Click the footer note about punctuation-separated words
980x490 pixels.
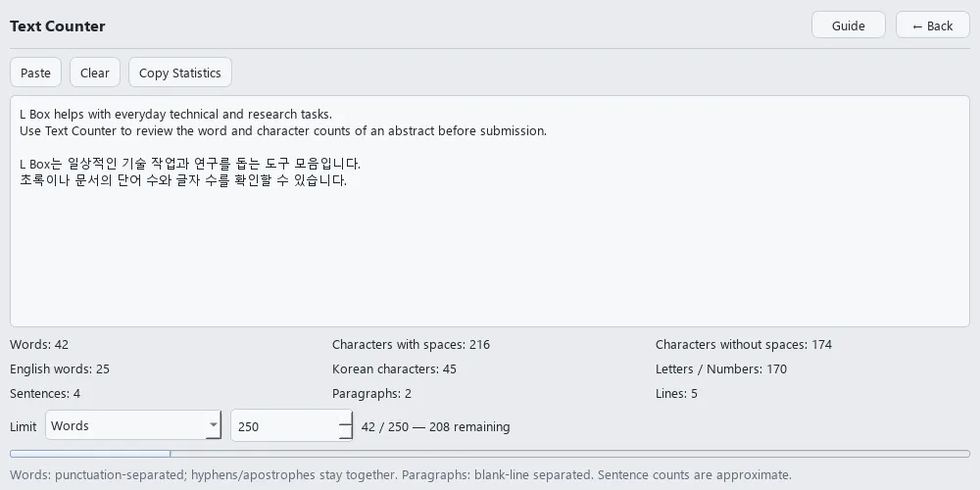pyautogui.click(x=401, y=474)
